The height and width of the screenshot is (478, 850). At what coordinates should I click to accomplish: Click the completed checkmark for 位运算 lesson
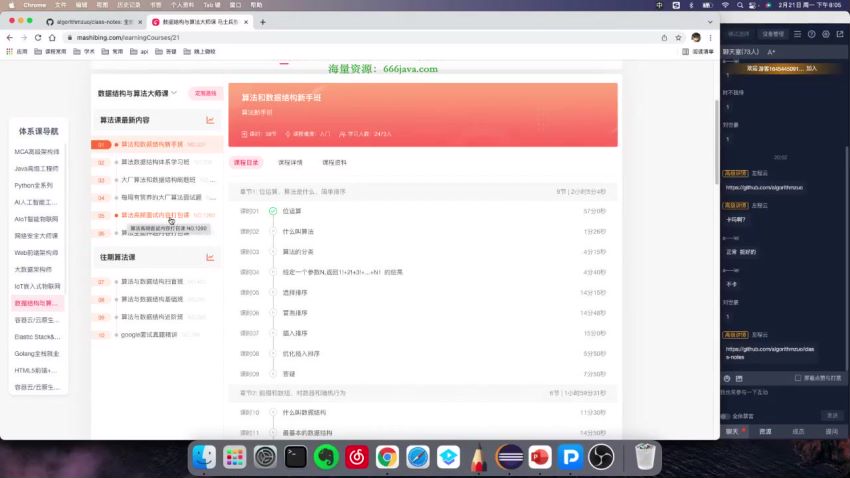click(x=272, y=211)
